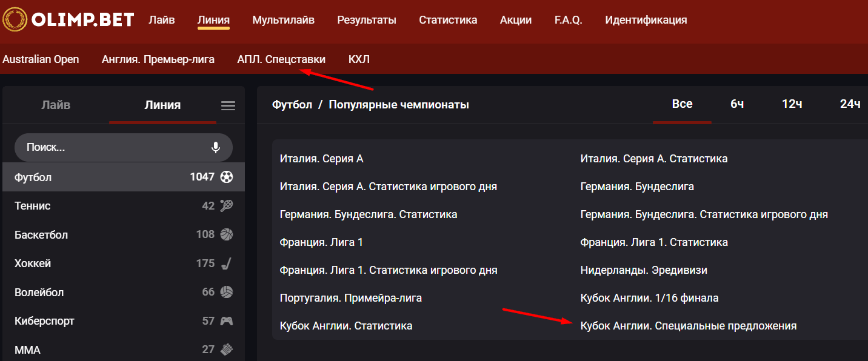868x361 pixels.
Task: Switch sidebar to Линия tab
Action: (x=162, y=105)
